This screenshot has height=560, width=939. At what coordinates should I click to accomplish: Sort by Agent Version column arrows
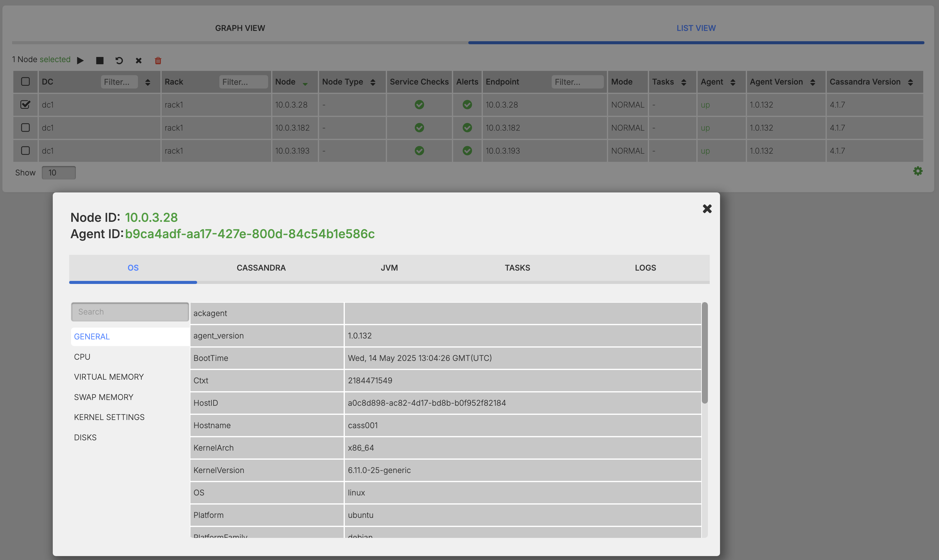[x=813, y=82]
